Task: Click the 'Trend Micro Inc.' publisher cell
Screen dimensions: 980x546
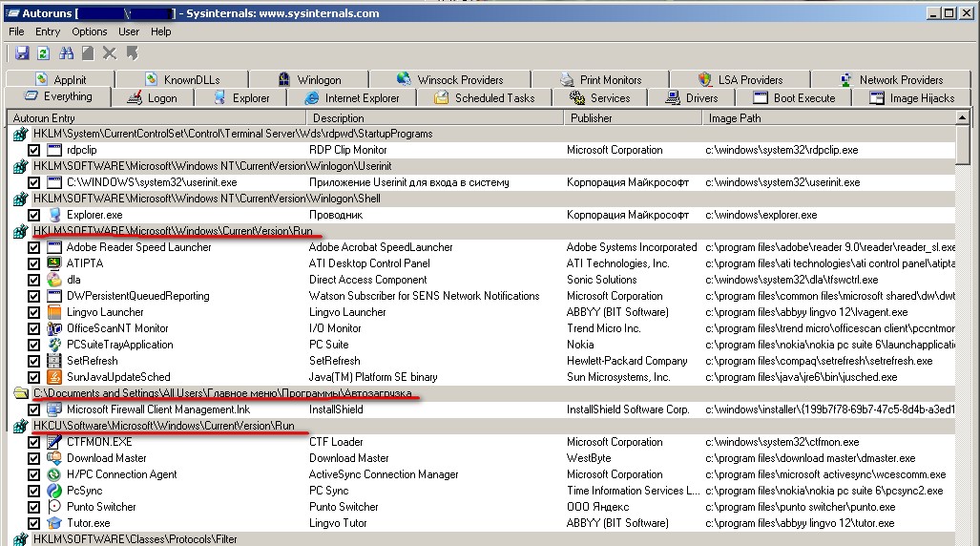Action: pos(604,328)
